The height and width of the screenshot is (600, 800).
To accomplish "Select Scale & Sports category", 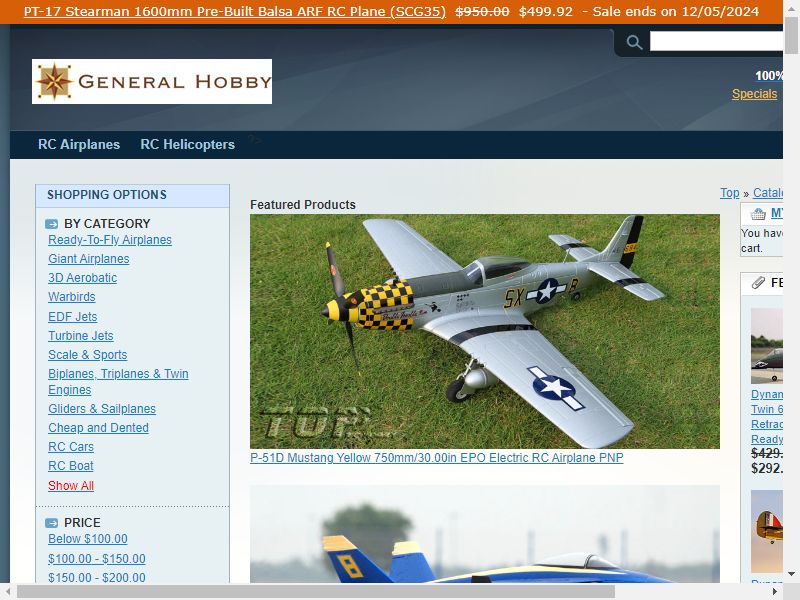I will [88, 355].
